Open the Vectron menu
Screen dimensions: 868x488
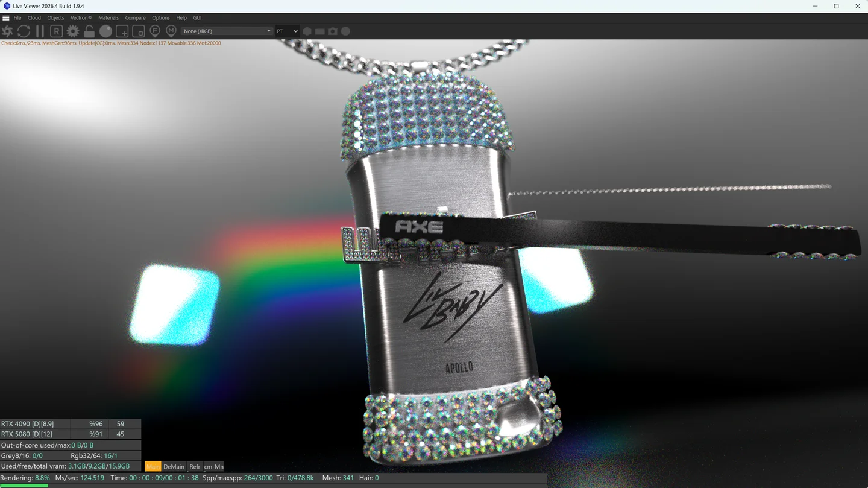[81, 18]
